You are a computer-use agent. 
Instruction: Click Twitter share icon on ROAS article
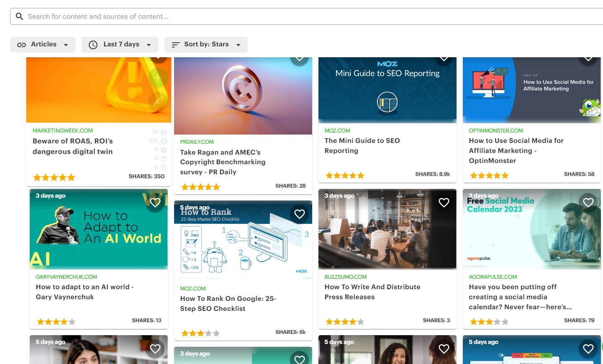click(x=164, y=141)
